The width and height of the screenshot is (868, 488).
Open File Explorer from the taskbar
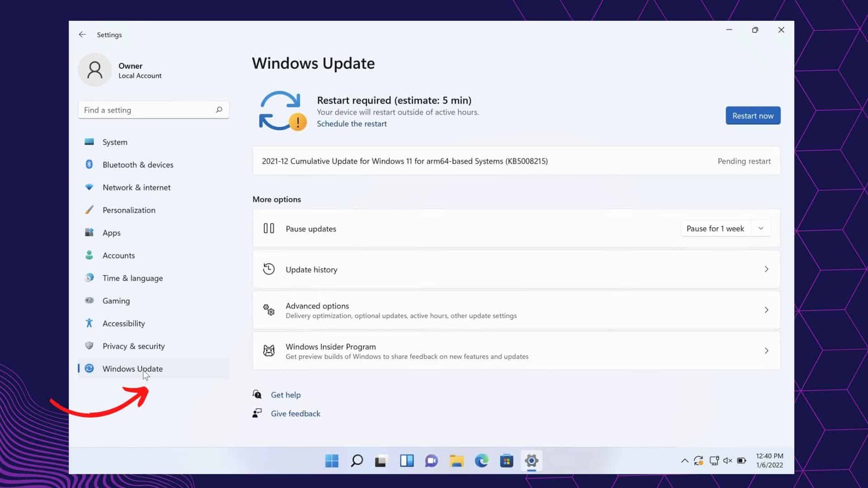click(457, 461)
